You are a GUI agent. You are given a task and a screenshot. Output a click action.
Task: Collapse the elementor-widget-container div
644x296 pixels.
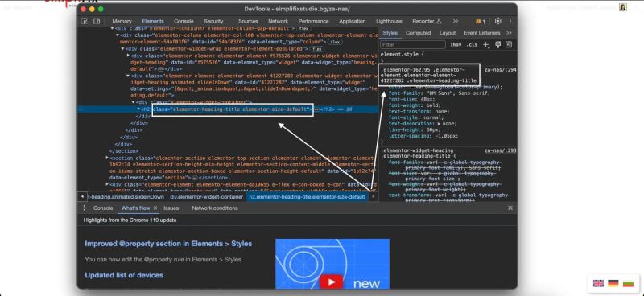point(133,102)
